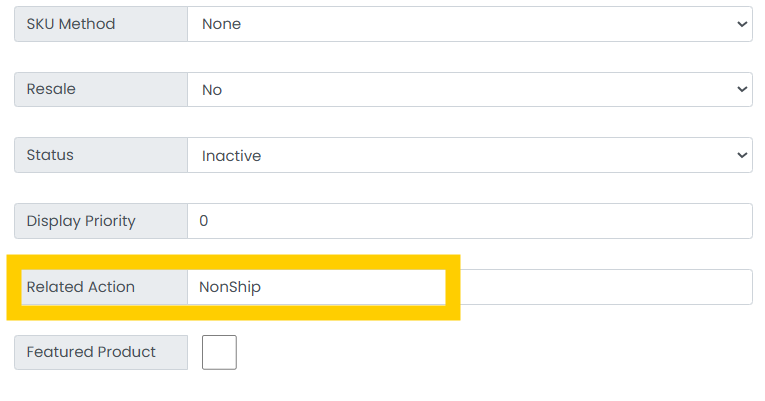Click the Display Priority label
This screenshot has height=401, width=765.
(81, 221)
